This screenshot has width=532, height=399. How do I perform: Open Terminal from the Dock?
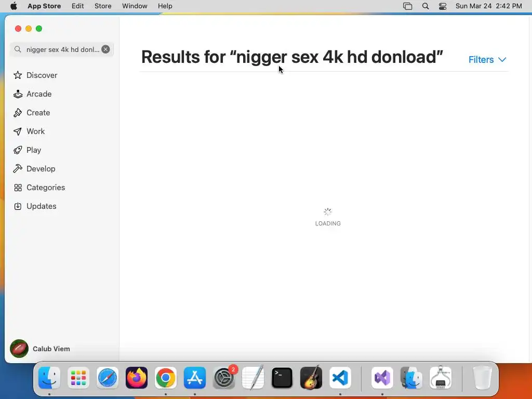[x=282, y=378]
